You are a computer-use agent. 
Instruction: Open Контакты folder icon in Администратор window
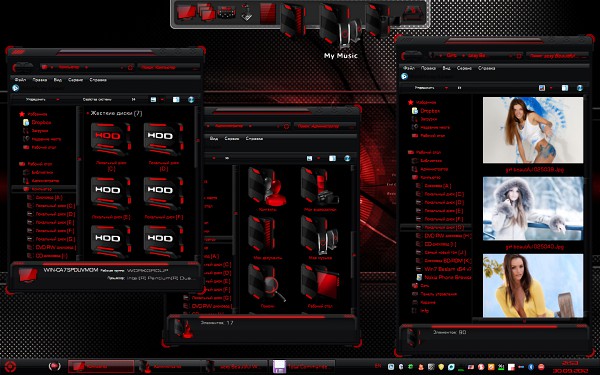click(x=267, y=187)
